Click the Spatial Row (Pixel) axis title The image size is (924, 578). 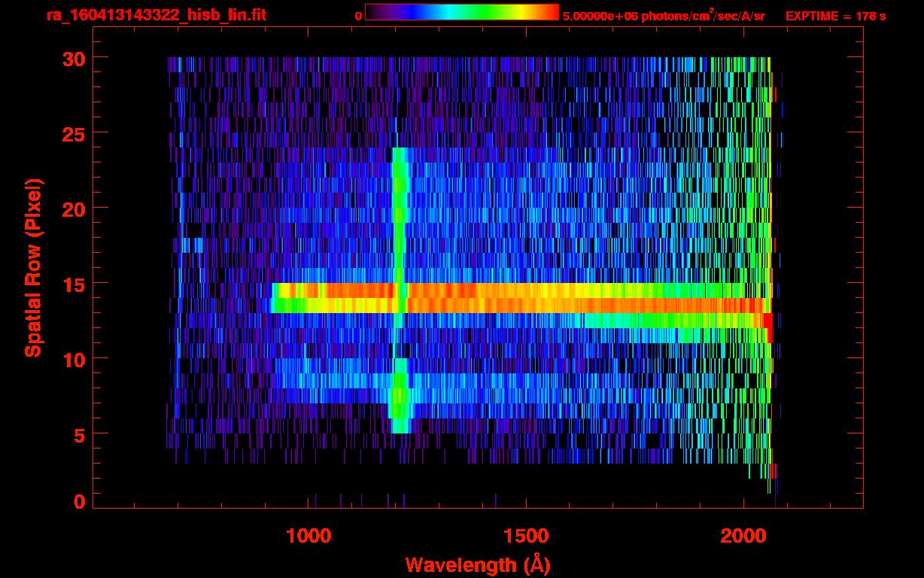point(33,267)
